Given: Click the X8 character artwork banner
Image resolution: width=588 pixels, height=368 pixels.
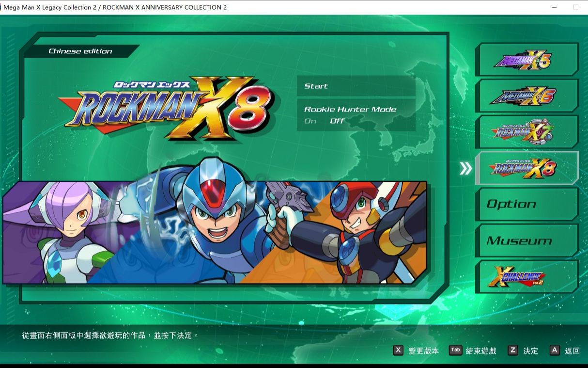Looking at the screenshot, I should [215, 232].
